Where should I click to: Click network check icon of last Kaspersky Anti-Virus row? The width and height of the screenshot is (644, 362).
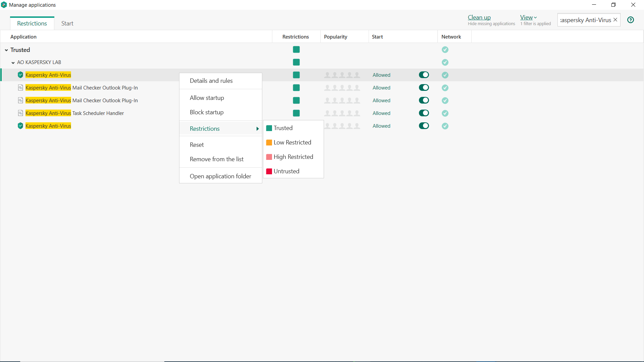coord(445,126)
